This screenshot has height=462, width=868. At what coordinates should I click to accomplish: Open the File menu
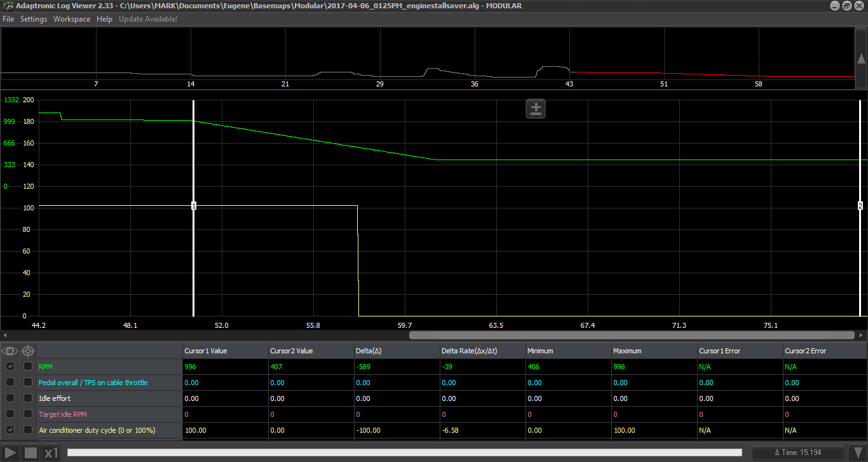coord(8,19)
